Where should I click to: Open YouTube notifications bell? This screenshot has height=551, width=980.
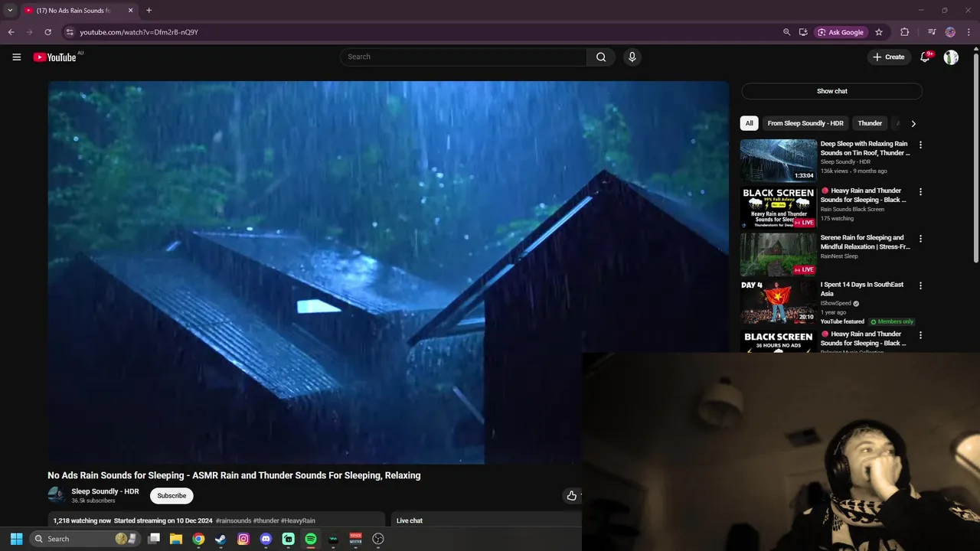pyautogui.click(x=925, y=57)
